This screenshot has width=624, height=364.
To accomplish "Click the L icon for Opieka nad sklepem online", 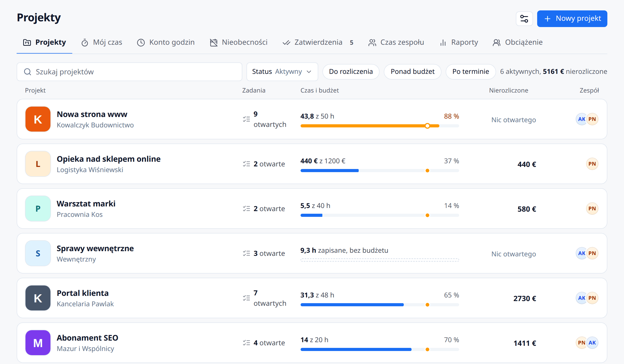I will tap(38, 164).
